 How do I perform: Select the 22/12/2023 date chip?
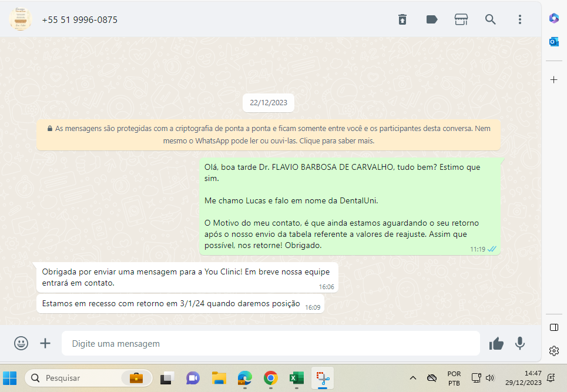[269, 103]
